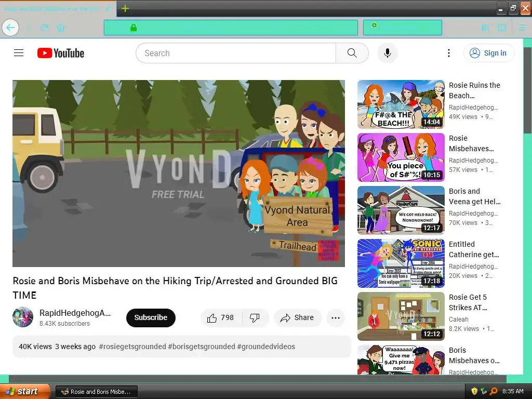Open 'You piece of S#*%' video thumbnail
This screenshot has height=399, width=532.
tap(401, 157)
